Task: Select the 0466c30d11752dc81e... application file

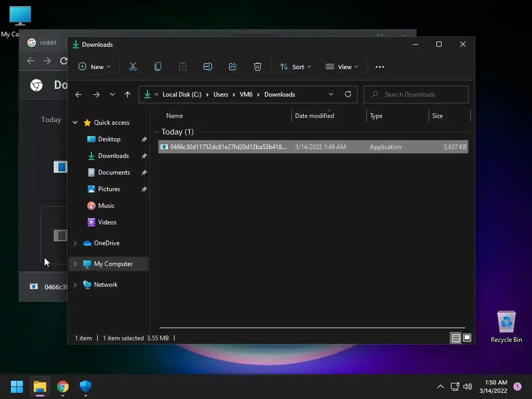Action: (313, 147)
